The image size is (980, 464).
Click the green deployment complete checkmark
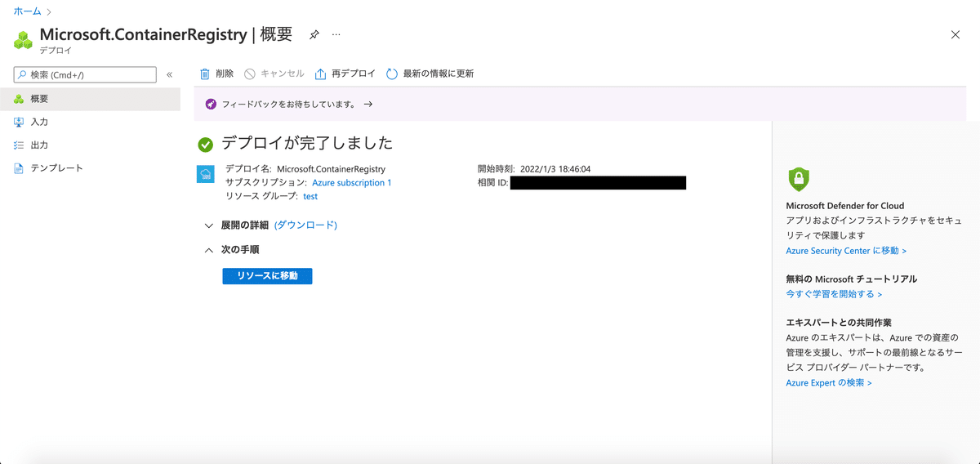(206, 145)
